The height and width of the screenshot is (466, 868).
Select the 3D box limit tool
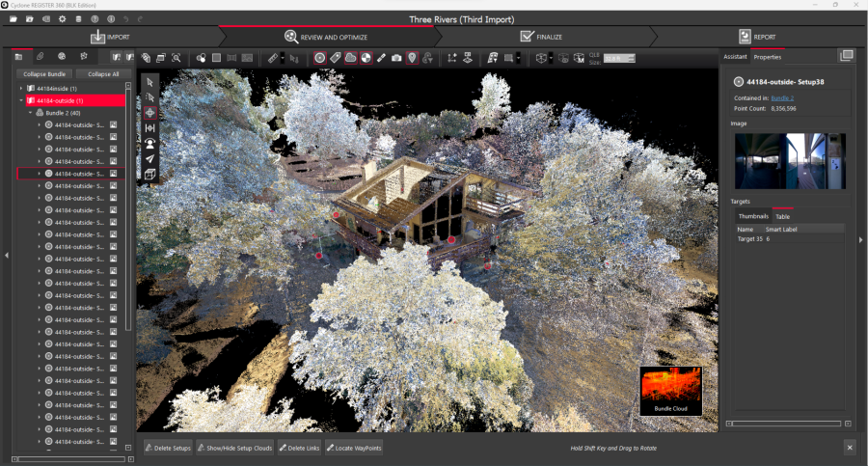(150, 175)
